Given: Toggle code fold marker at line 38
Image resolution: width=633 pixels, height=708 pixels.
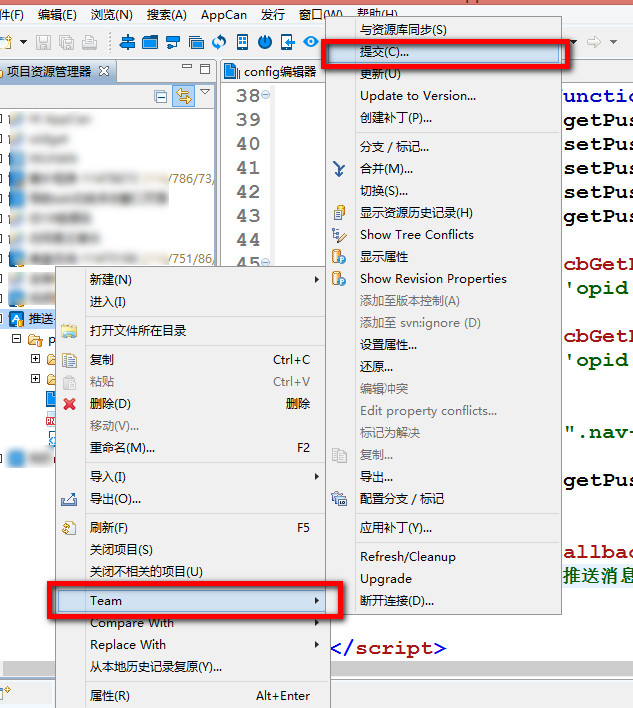Looking at the screenshot, I should (x=266, y=94).
